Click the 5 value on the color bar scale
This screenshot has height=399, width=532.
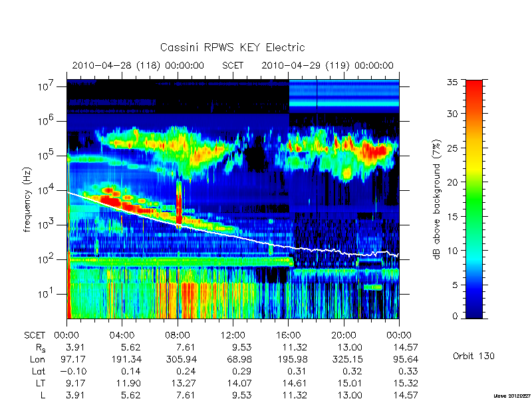(456, 285)
